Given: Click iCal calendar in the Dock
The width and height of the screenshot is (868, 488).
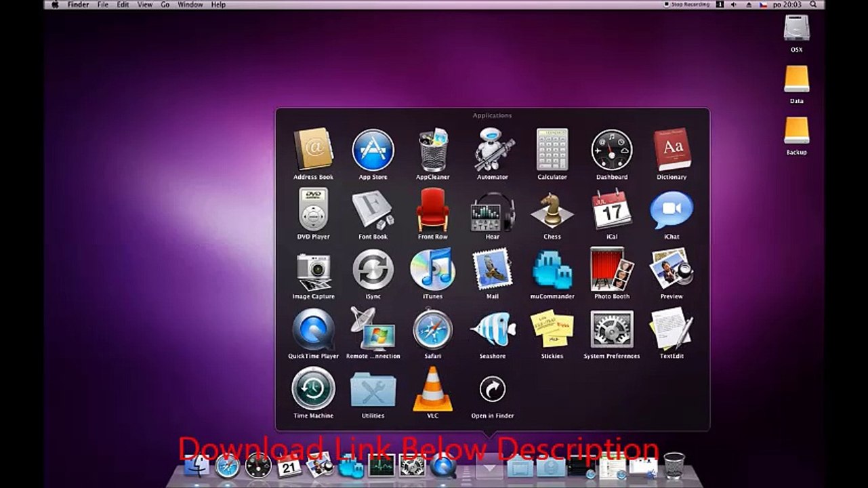Looking at the screenshot, I should 289,466.
